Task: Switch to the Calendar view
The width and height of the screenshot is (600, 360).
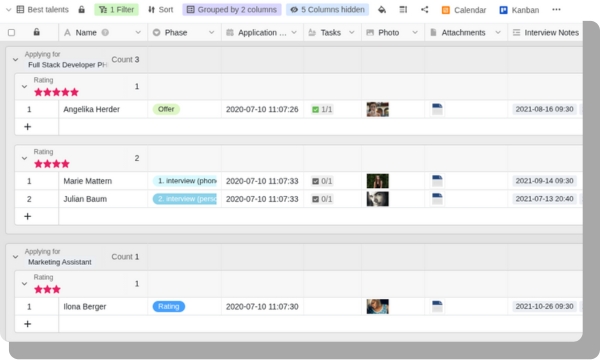Action: pos(464,10)
